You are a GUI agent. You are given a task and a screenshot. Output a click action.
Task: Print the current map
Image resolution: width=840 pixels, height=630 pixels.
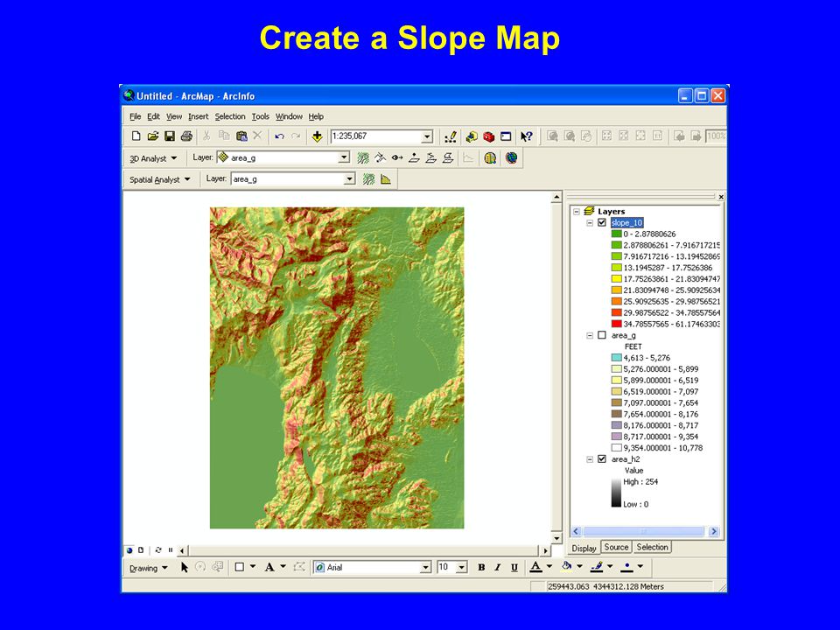186,136
